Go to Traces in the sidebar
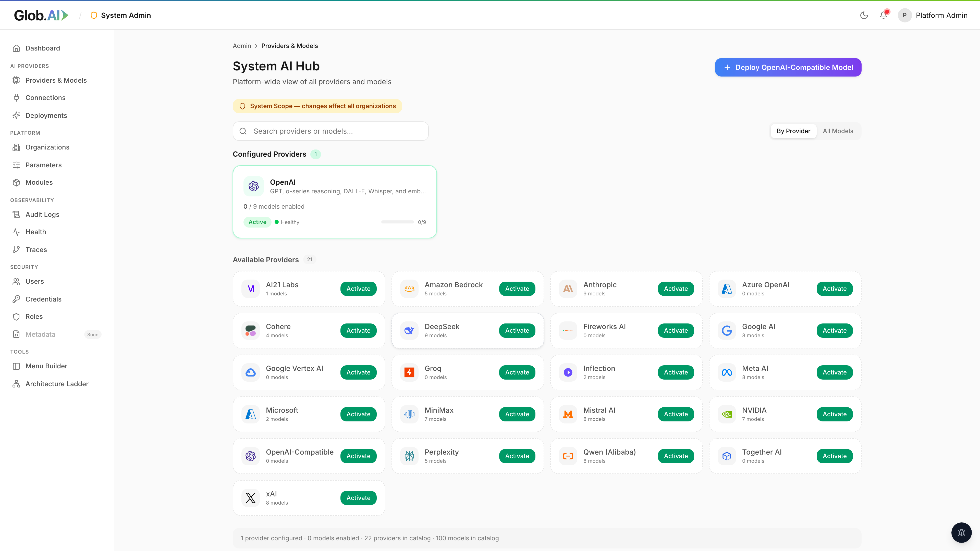This screenshot has height=551, width=980. click(x=57, y=250)
